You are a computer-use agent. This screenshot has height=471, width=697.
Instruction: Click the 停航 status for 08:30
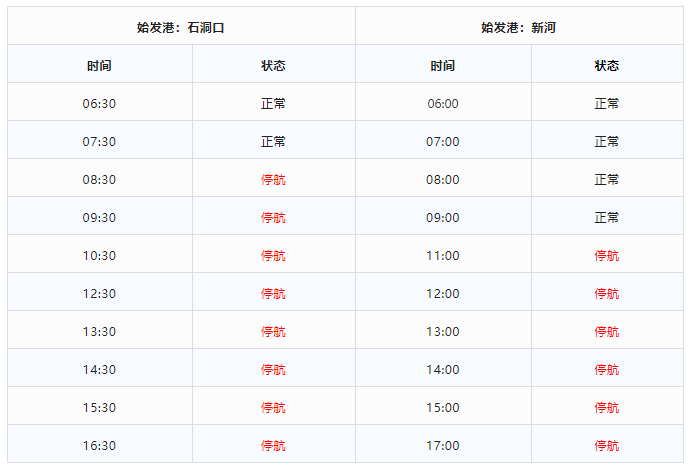pos(273,179)
